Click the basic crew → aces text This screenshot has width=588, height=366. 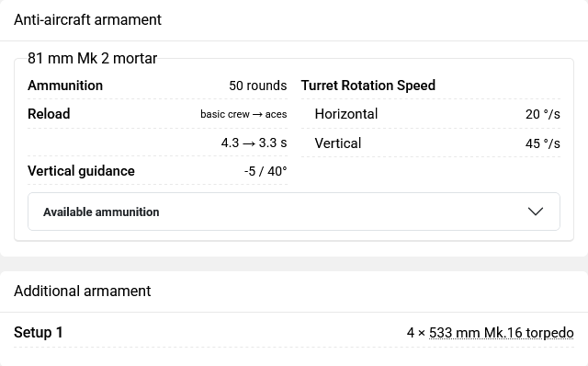pos(243,114)
